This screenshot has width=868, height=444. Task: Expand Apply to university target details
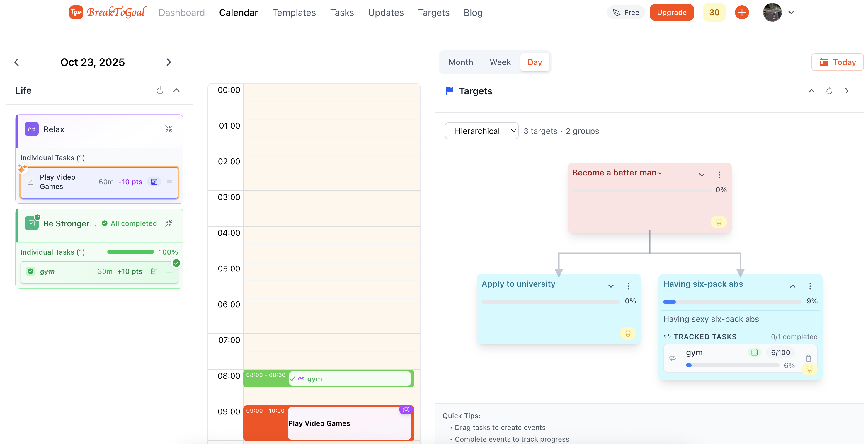(x=611, y=286)
